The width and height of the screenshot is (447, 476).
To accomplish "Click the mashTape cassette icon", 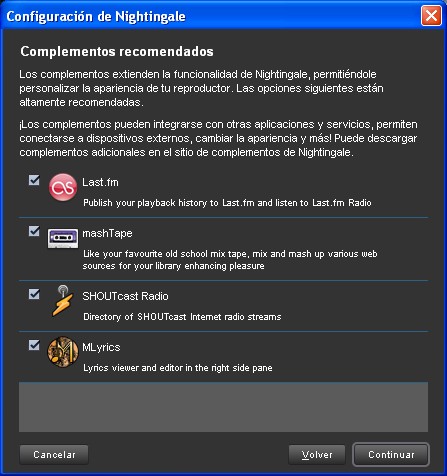I will [63, 238].
